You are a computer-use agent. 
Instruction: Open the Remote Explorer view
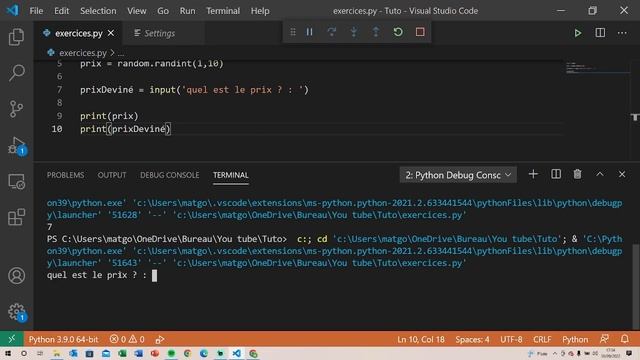tap(16, 181)
